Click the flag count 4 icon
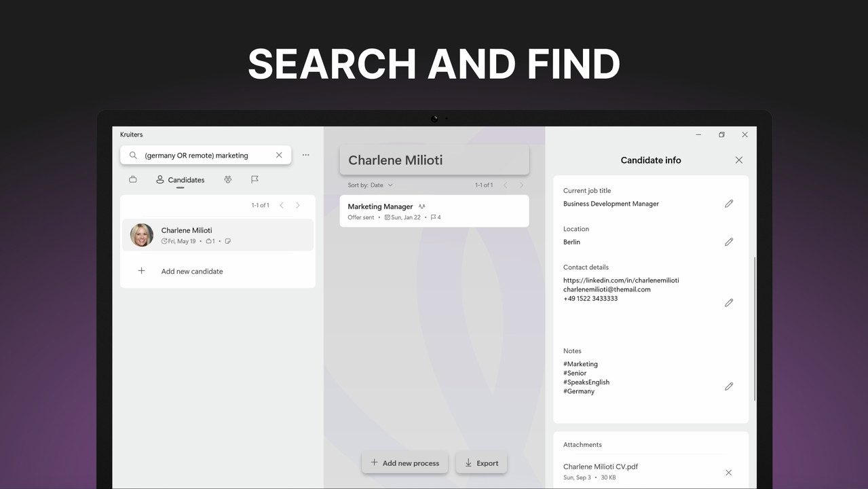The height and width of the screenshot is (489, 868). coord(436,217)
